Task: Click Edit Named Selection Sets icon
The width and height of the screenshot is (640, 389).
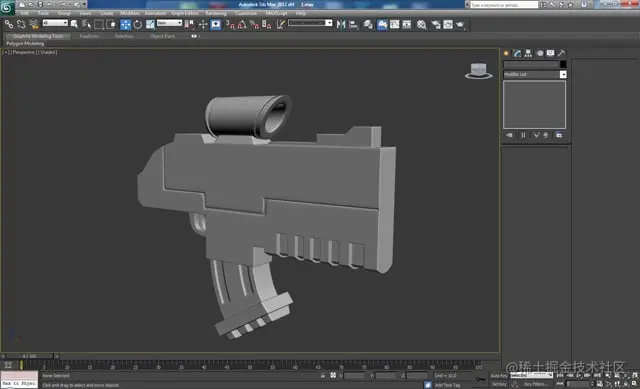Action: [280, 24]
